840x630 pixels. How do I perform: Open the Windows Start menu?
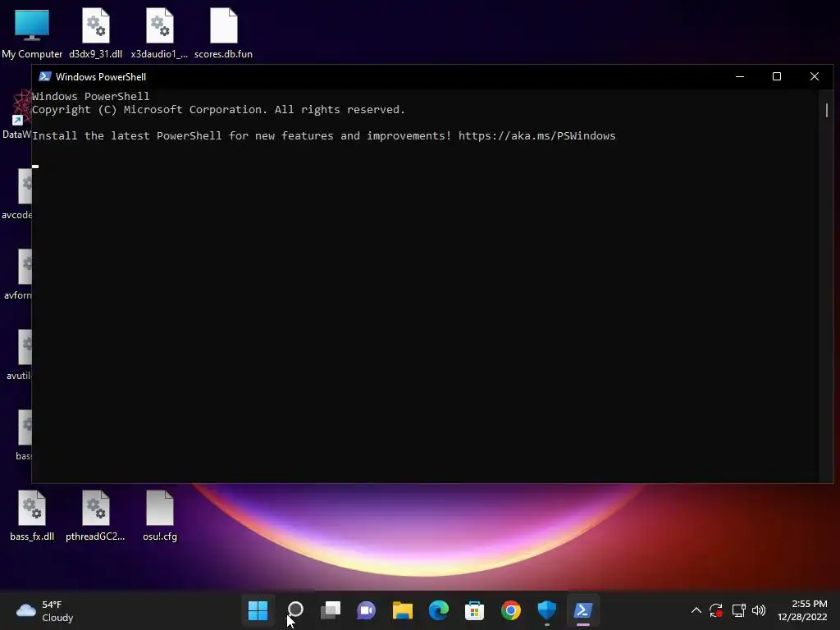pos(258,610)
